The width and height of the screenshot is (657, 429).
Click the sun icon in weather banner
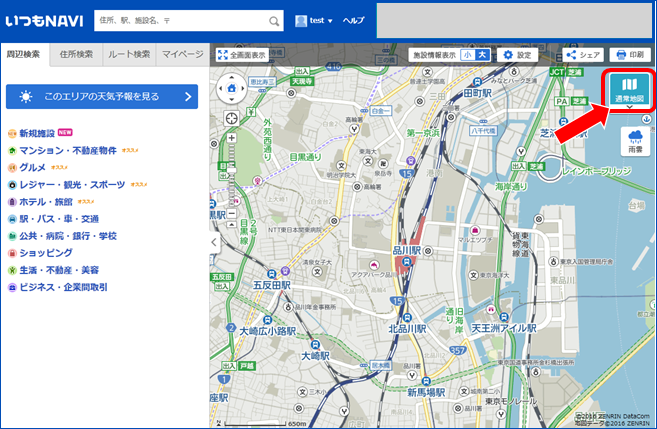click(x=26, y=97)
